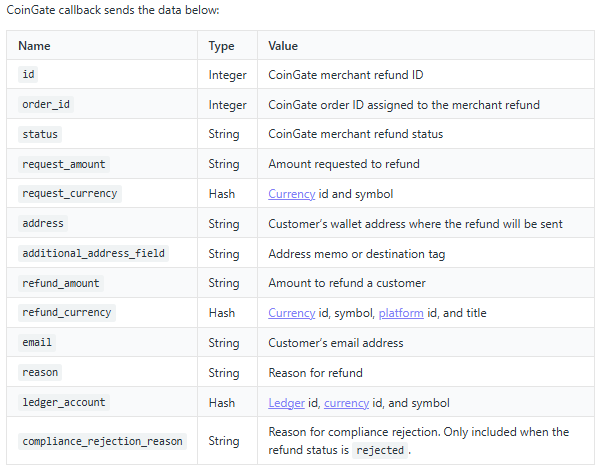Select the status field name

pos(40,134)
